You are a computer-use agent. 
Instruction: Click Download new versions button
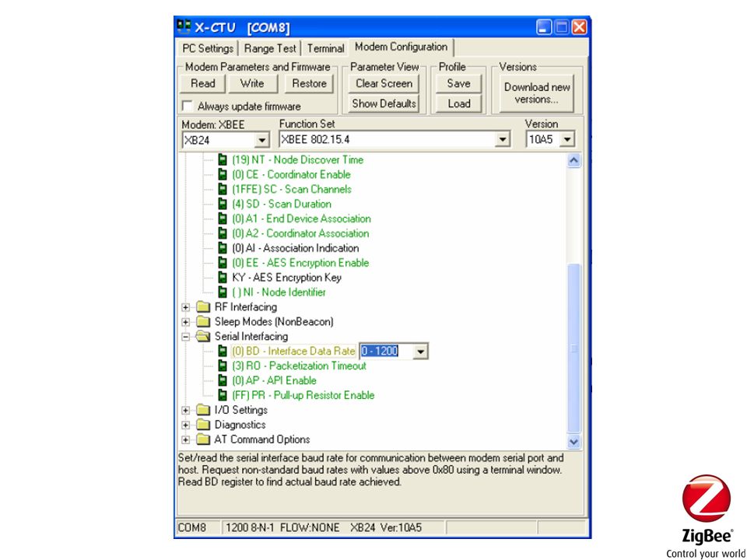click(537, 93)
